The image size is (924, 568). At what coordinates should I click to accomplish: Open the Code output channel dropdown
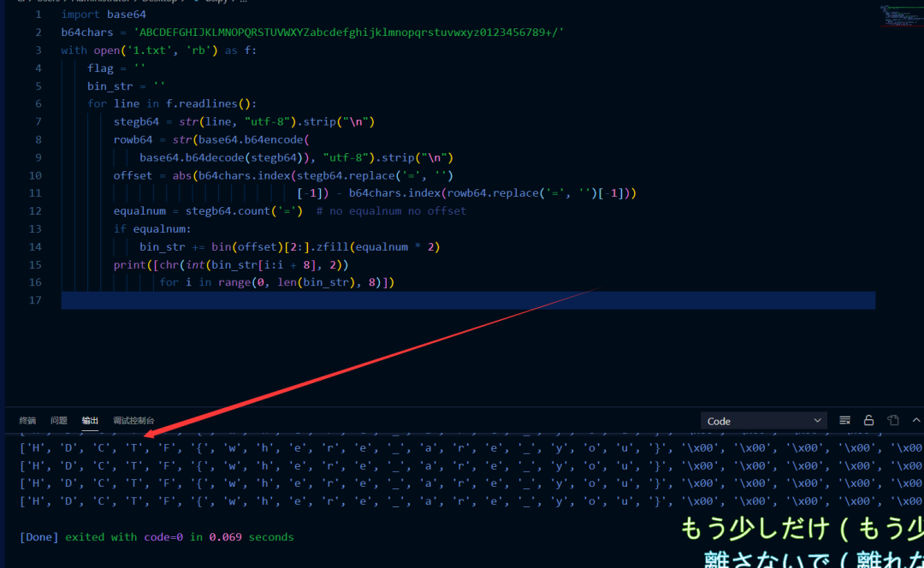pyautogui.click(x=763, y=421)
